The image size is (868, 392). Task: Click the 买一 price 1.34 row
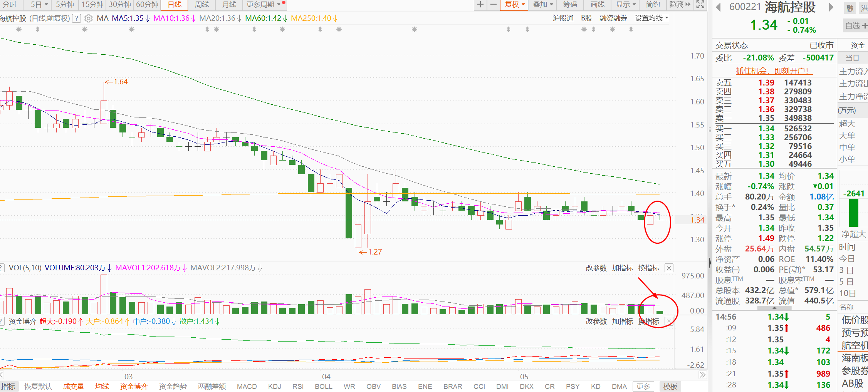click(774, 129)
